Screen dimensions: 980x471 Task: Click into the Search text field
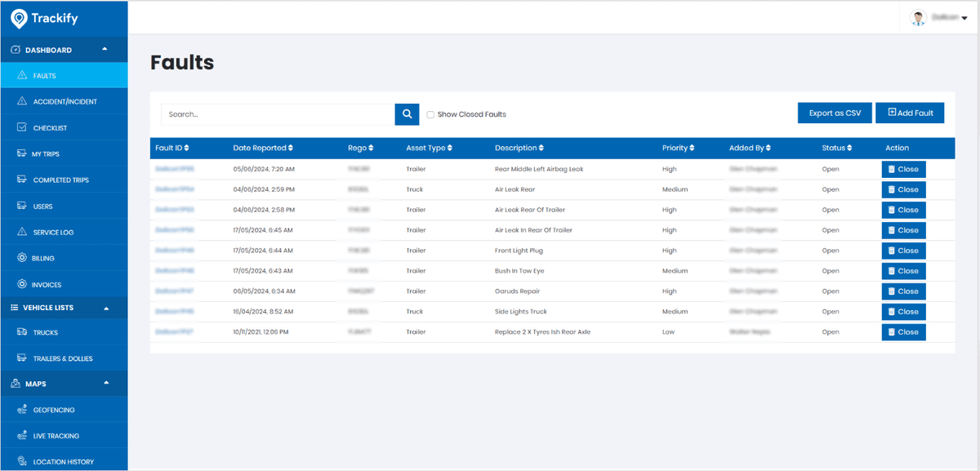[278, 114]
